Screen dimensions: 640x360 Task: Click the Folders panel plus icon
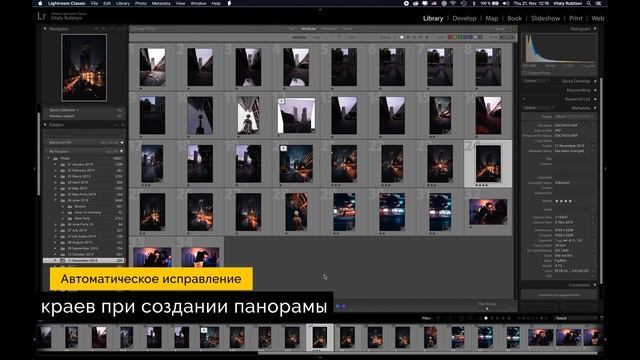(x=123, y=124)
